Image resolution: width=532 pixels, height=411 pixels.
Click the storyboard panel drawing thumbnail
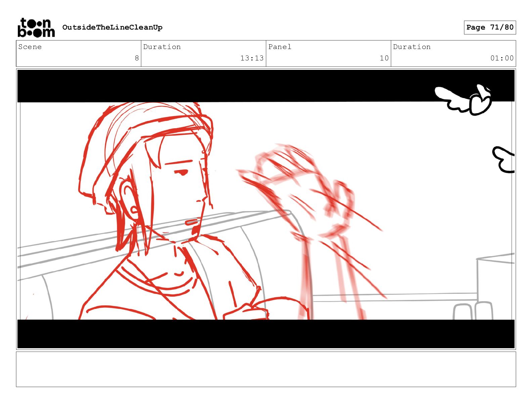(x=266, y=209)
